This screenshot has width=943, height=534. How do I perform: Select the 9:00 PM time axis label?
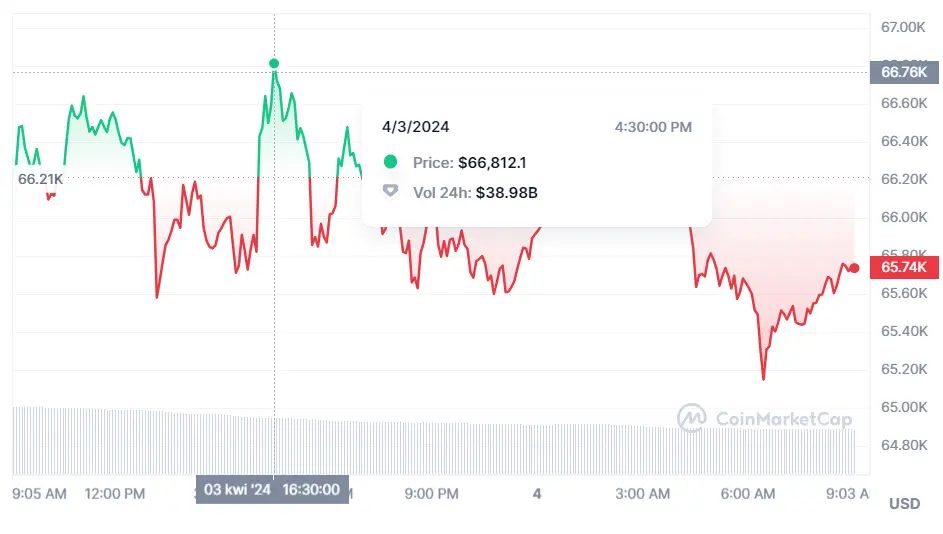pos(432,493)
